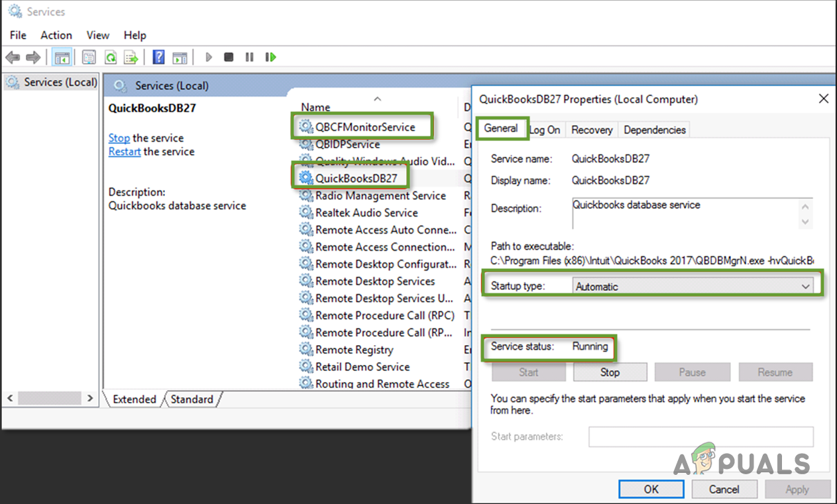Click the gear icon beside Remote Desktop Services
This screenshot has height=504, width=837.
[306, 281]
